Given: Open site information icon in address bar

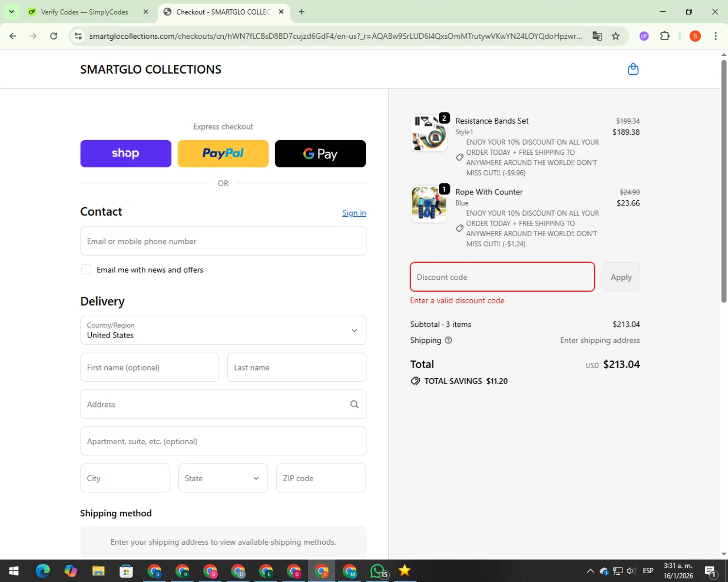Looking at the screenshot, I should (78, 36).
